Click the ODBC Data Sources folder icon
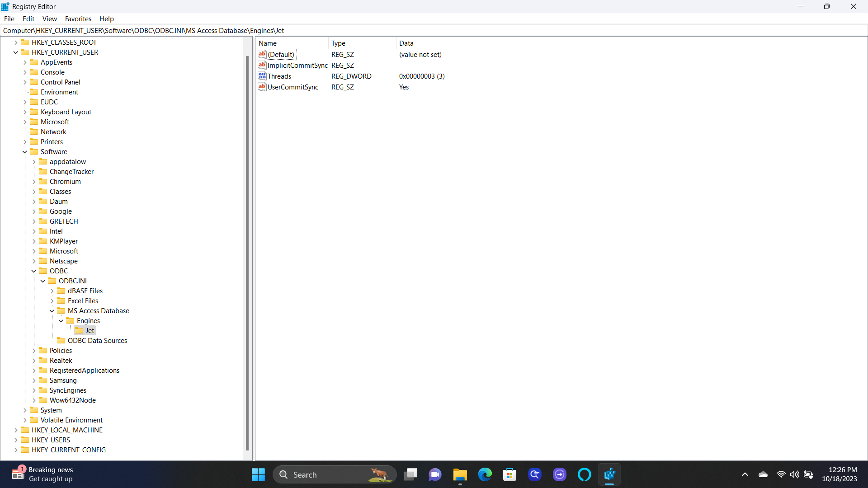Viewport: 868px width, 488px height. [61, 340]
